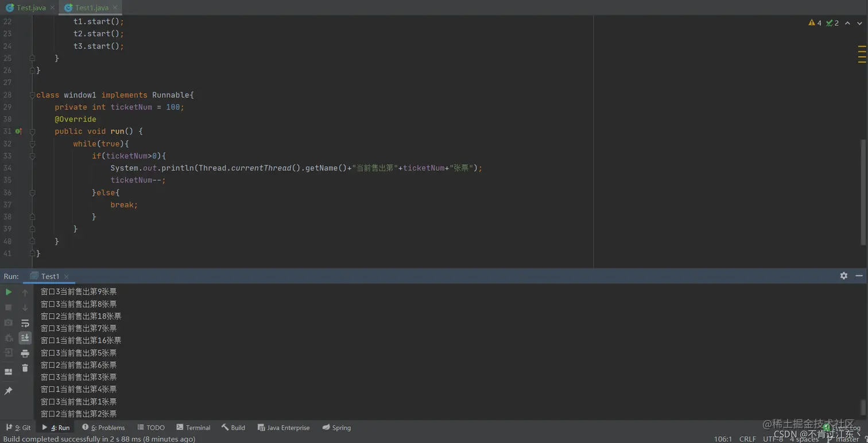Open the Terminal tool window
Screen dimensions: 868x443
tap(193, 427)
